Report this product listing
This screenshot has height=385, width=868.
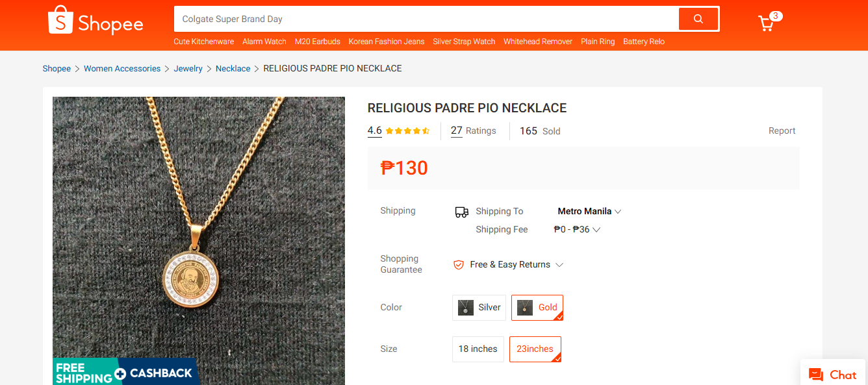point(782,130)
